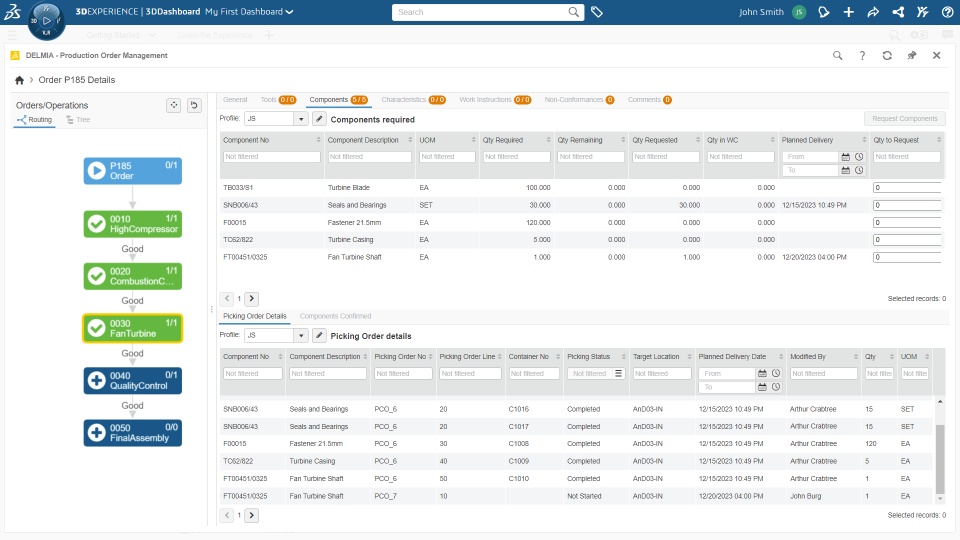Click Component Description filter in Components required

pyautogui.click(x=369, y=157)
